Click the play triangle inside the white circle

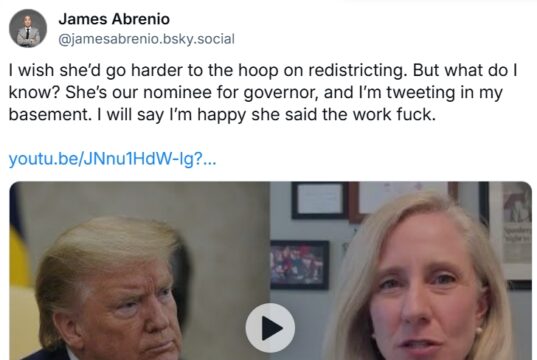point(272,328)
